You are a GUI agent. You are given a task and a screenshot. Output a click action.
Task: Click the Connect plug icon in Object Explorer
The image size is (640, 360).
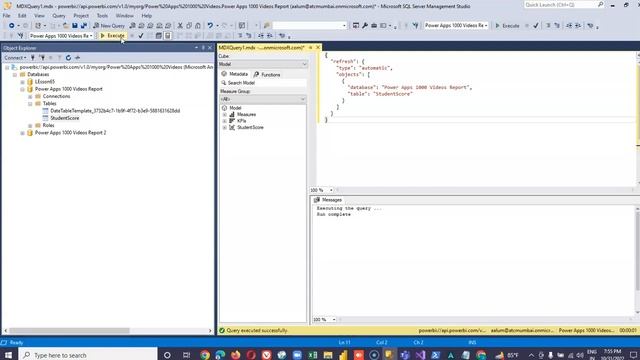pos(33,58)
